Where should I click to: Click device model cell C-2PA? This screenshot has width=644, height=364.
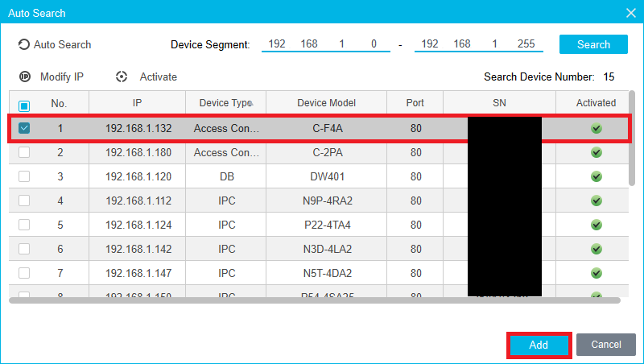click(328, 153)
